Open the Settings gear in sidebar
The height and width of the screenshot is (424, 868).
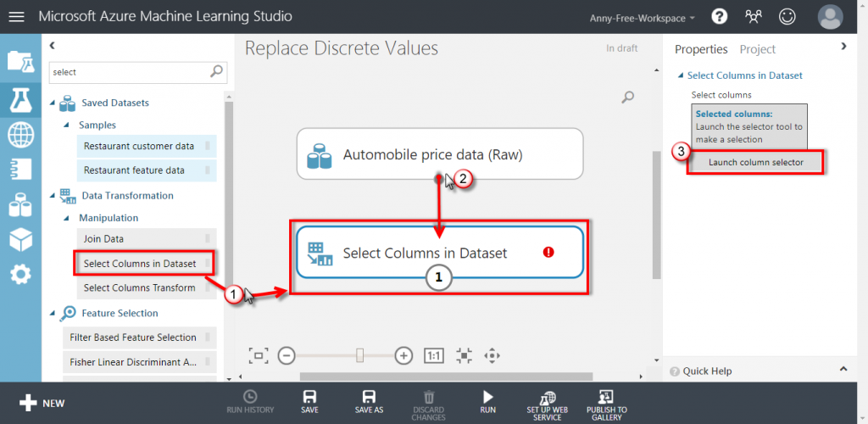(x=20, y=274)
